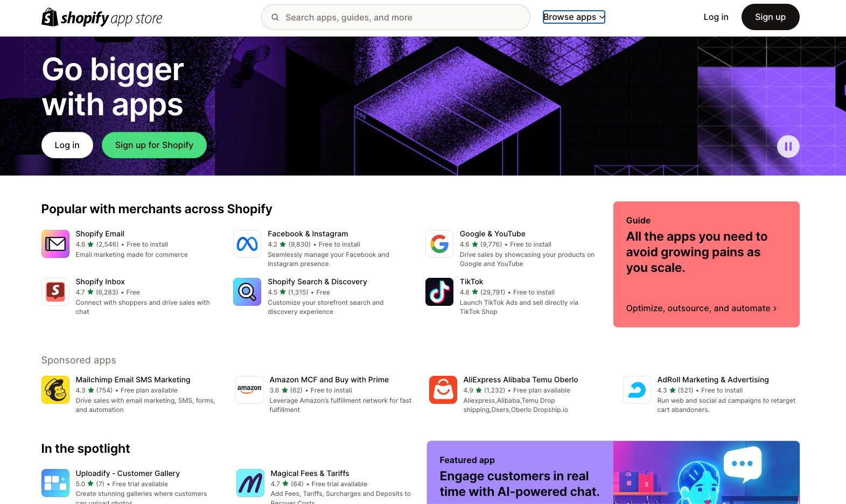Click the 'Sponsored apps' label
The width and height of the screenshot is (846, 504).
[79, 360]
